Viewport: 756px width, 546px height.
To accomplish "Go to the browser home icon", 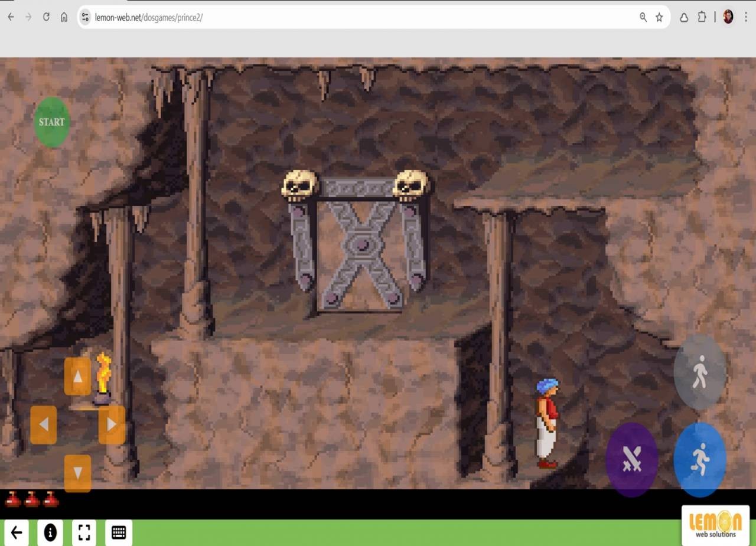I will point(64,17).
